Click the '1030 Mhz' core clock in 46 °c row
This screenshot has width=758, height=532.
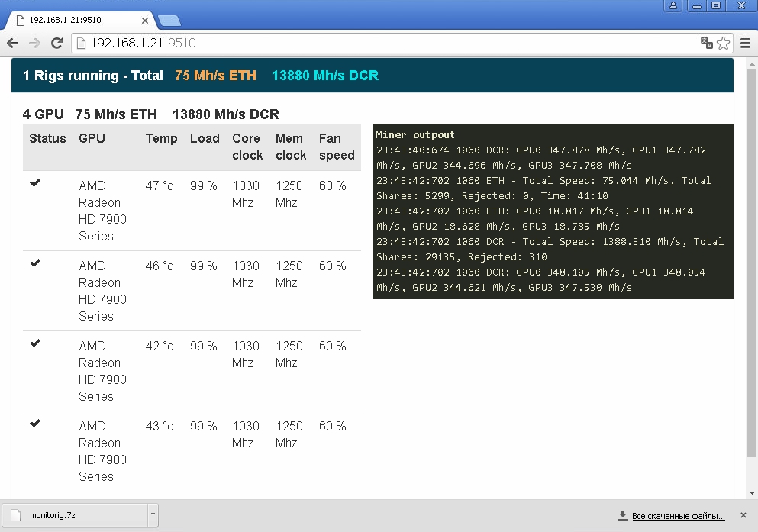246,274
